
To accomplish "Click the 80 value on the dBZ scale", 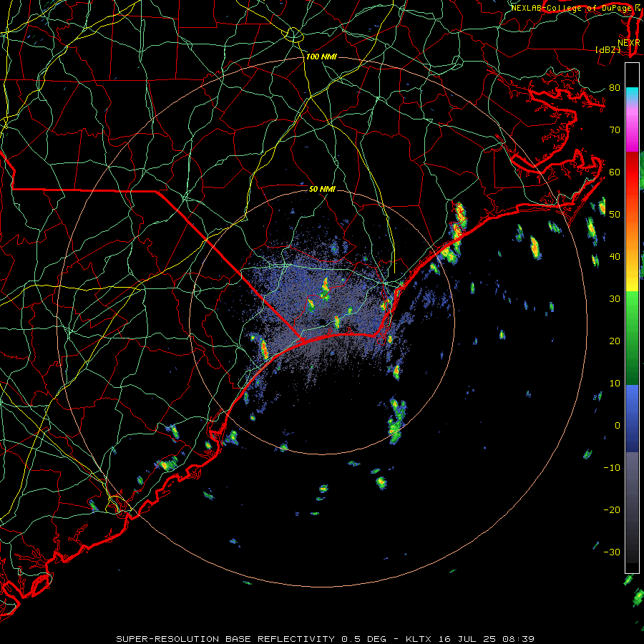I will pyautogui.click(x=615, y=87).
